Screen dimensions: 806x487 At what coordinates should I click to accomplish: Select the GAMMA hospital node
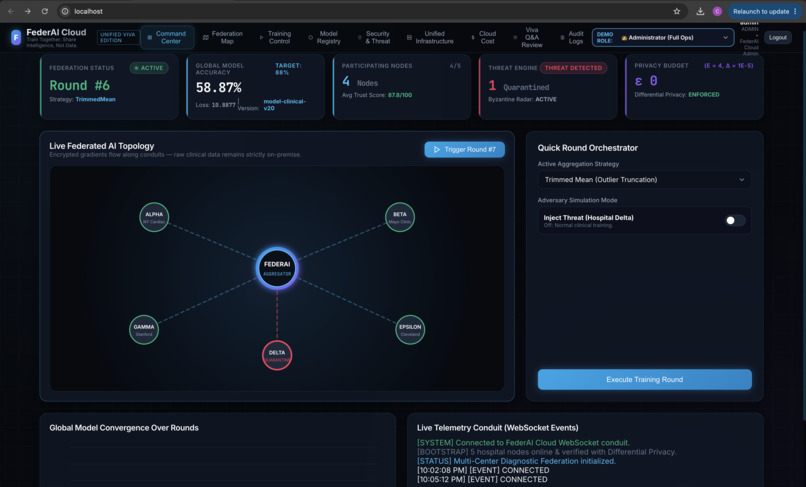(x=144, y=330)
